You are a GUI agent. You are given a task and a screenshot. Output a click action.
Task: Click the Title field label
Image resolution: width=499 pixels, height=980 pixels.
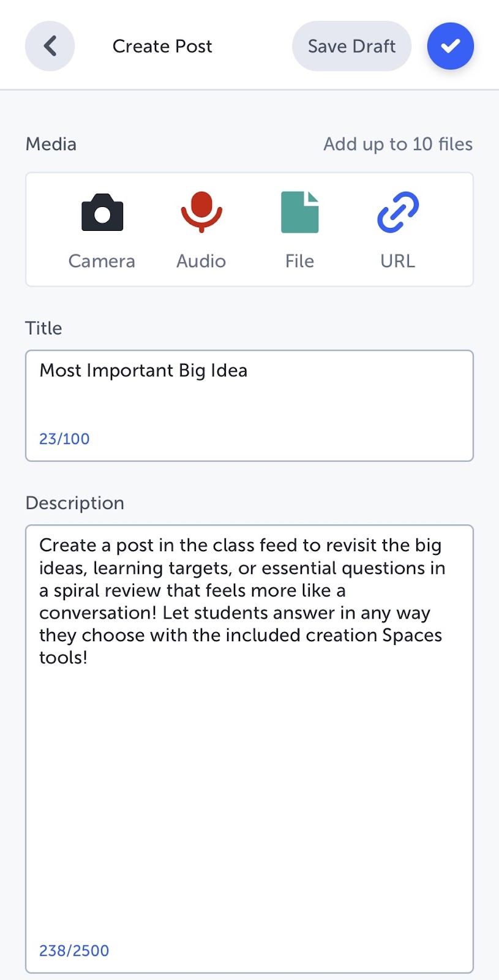click(43, 328)
